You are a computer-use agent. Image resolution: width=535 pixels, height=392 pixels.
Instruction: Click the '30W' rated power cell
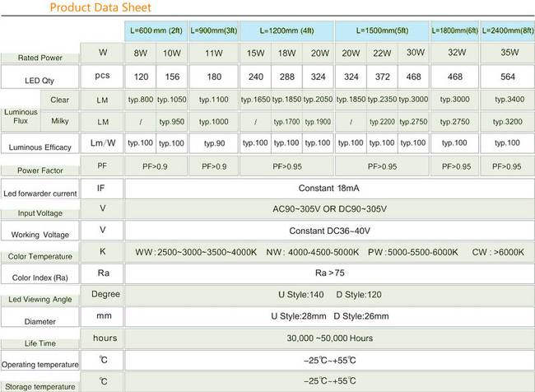pyautogui.click(x=413, y=53)
